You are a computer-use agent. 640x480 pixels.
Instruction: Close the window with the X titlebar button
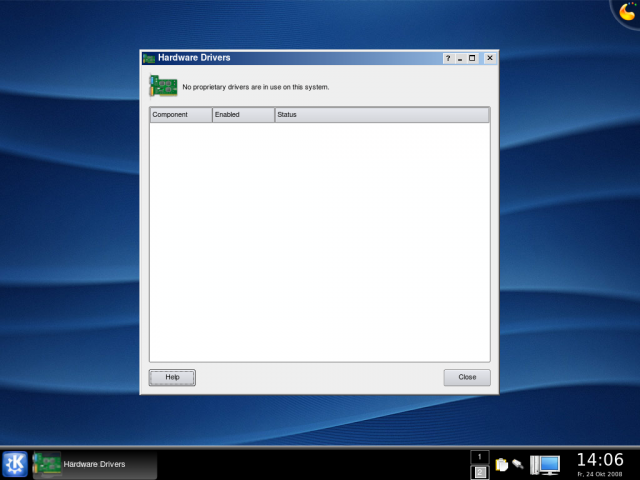pos(490,58)
